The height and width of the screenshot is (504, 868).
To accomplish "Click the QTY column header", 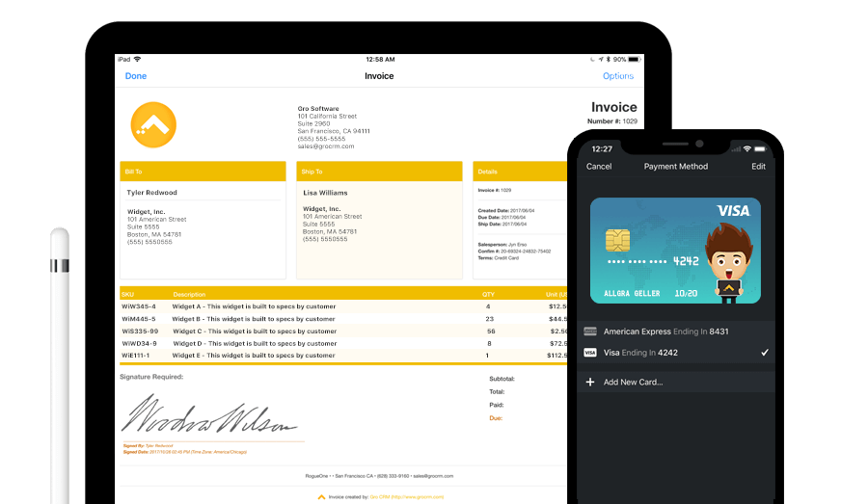I will click(488, 294).
